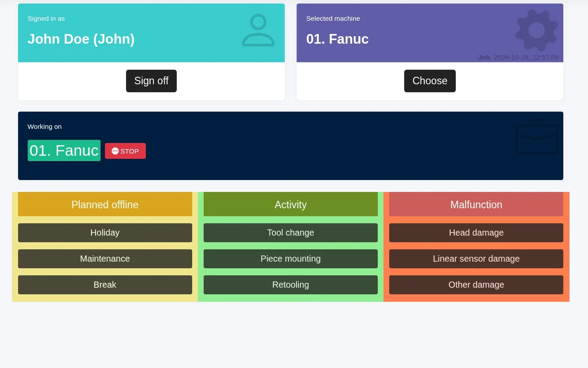Viewport: 588px width, 368px height.
Task: Report Other damage malfunction
Action: [476, 285]
